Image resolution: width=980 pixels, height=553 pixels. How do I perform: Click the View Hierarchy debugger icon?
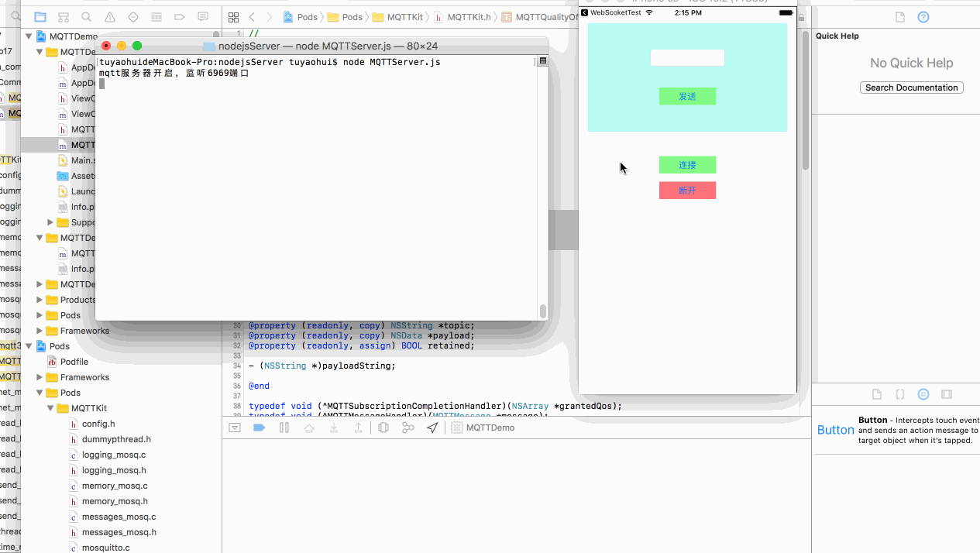[383, 428]
